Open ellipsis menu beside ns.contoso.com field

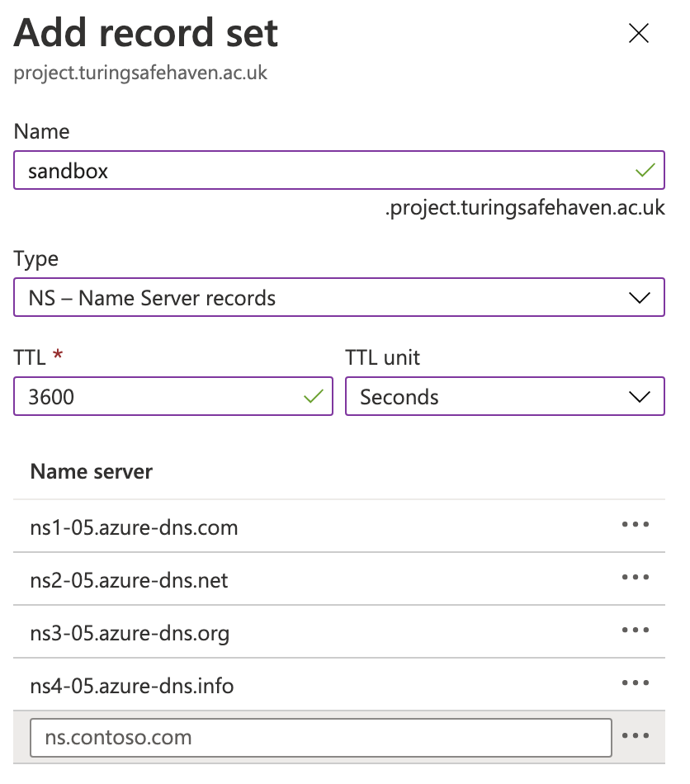[636, 735]
